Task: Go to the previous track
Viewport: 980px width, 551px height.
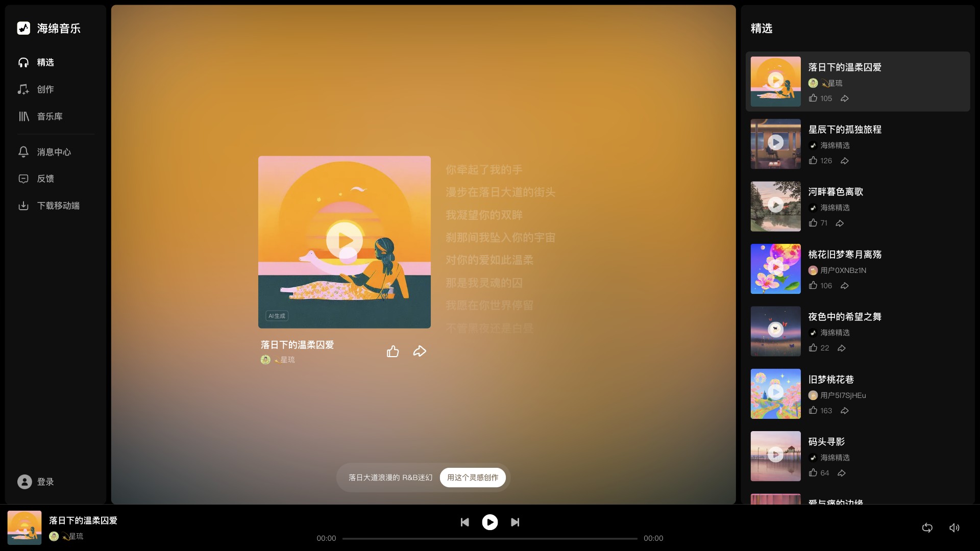Action: coord(465,522)
